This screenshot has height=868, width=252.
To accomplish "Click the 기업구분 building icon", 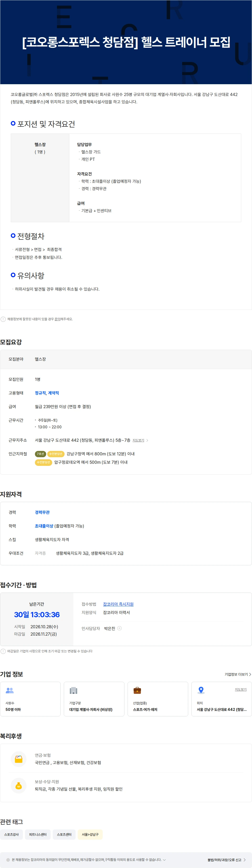I will point(73,690).
